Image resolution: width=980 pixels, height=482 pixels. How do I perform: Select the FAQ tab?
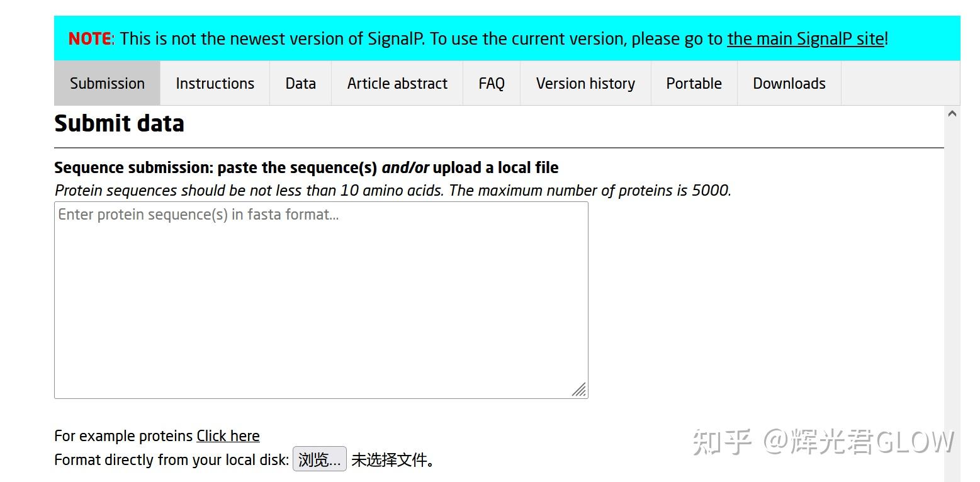pyautogui.click(x=491, y=84)
